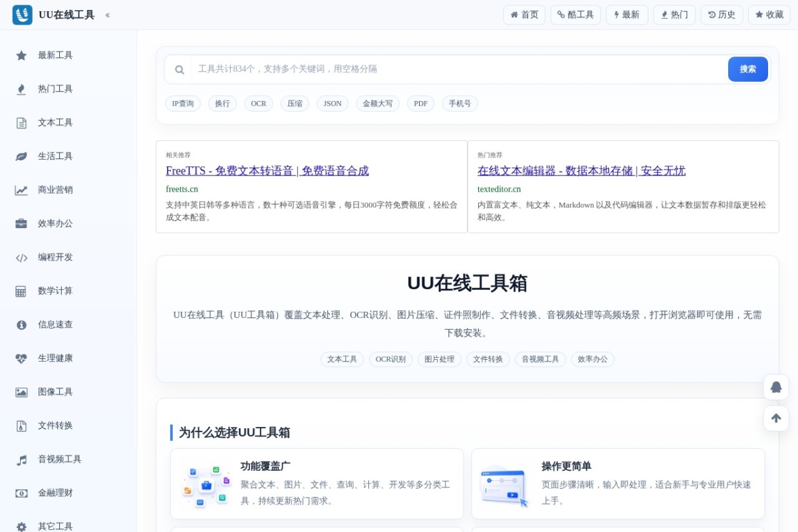Click the texteditor.cn domain text
The width and height of the screenshot is (798, 532).
[499, 189]
